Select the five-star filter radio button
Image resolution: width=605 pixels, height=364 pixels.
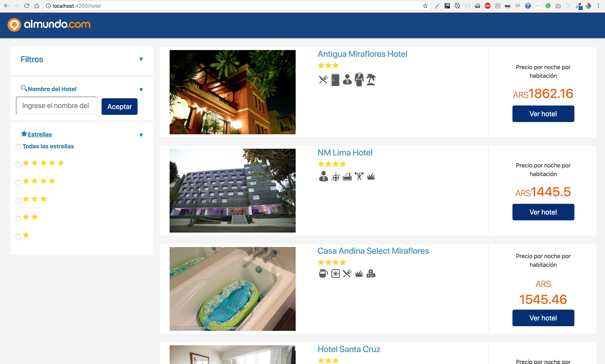[x=18, y=165]
